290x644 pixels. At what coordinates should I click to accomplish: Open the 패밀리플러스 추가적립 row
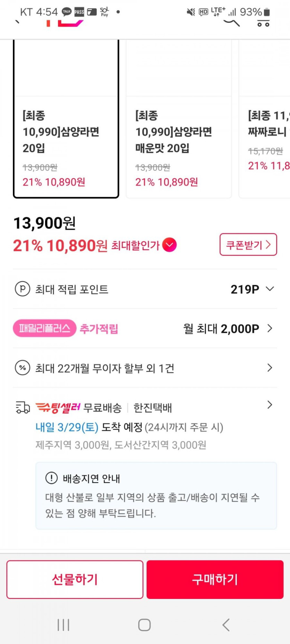coord(144,328)
